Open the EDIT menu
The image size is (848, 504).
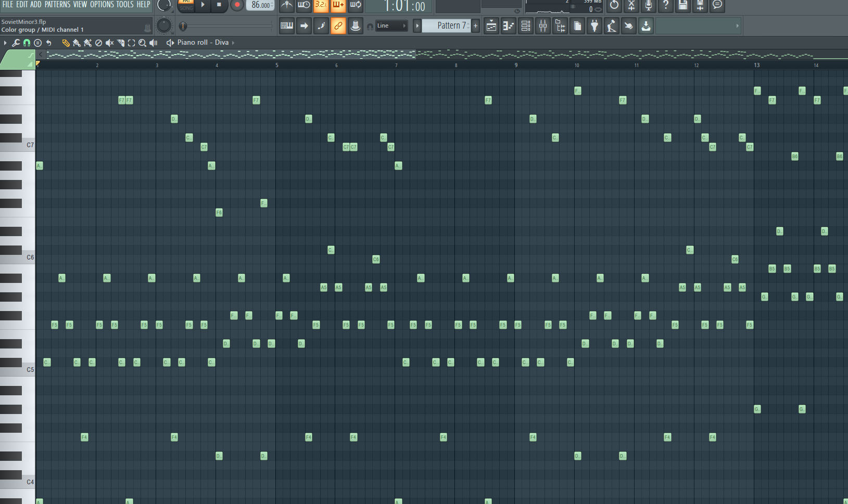(22, 4)
